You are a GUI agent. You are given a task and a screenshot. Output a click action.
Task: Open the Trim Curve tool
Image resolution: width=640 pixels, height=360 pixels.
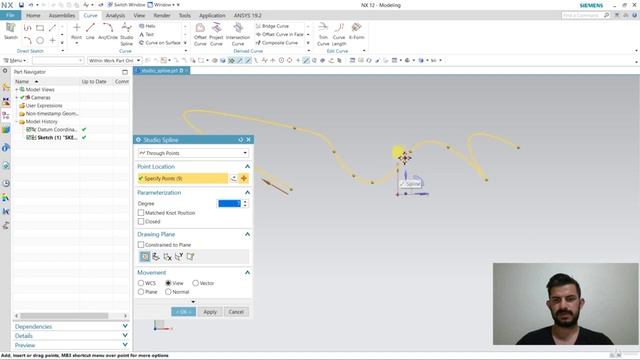pyautogui.click(x=323, y=34)
